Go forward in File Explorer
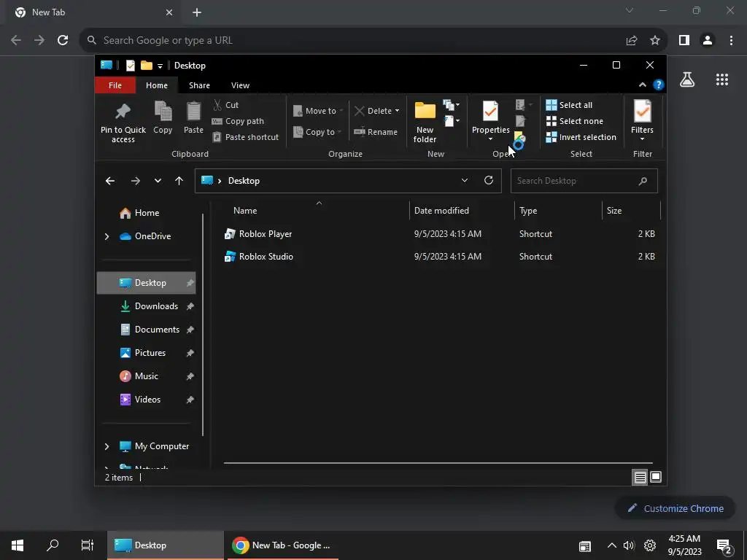The height and width of the screenshot is (560, 747). [x=136, y=181]
